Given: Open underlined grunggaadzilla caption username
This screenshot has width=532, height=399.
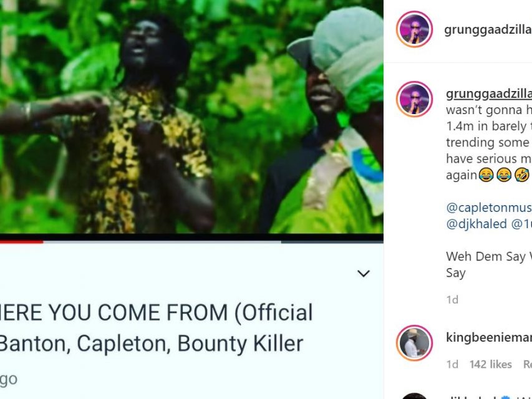Looking at the screenshot, I should pos(489,94).
